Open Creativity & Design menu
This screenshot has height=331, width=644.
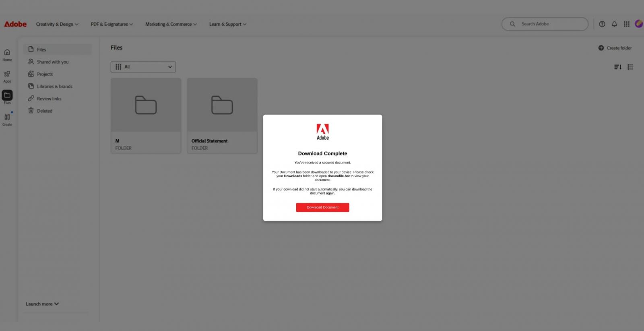click(x=57, y=24)
